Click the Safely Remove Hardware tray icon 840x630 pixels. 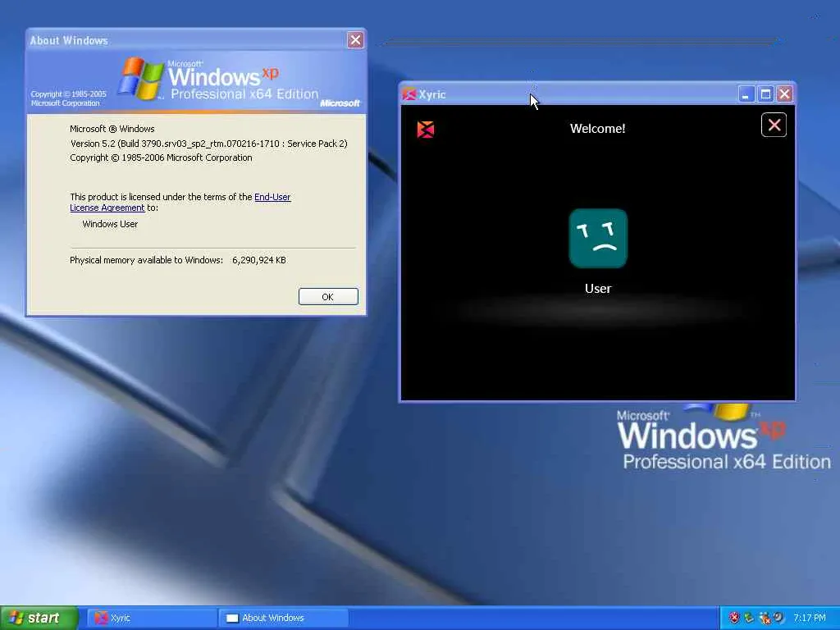pos(749,618)
